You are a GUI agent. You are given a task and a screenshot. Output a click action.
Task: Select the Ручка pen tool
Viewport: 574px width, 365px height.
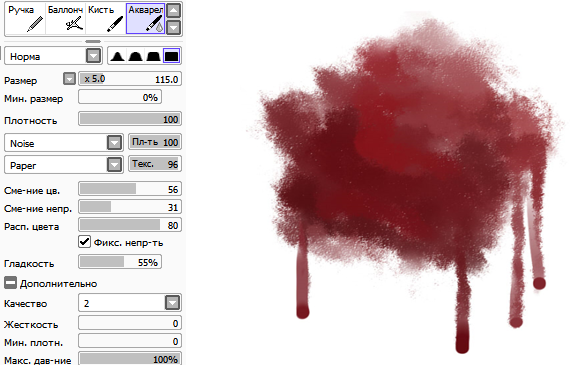pos(25,19)
